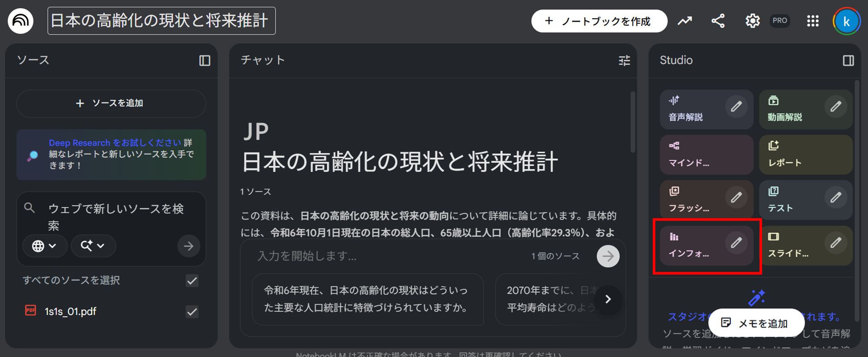
Task: Open chat configuration sliders icon
Action: click(624, 60)
